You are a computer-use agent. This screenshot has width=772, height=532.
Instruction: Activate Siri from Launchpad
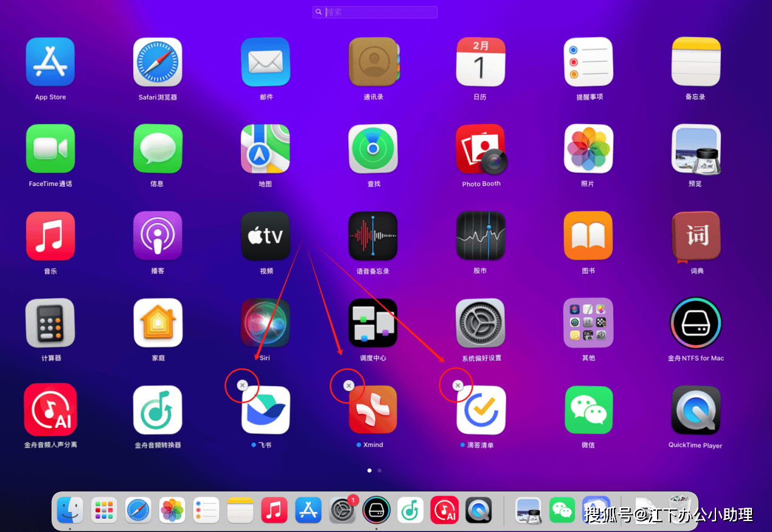point(265,323)
